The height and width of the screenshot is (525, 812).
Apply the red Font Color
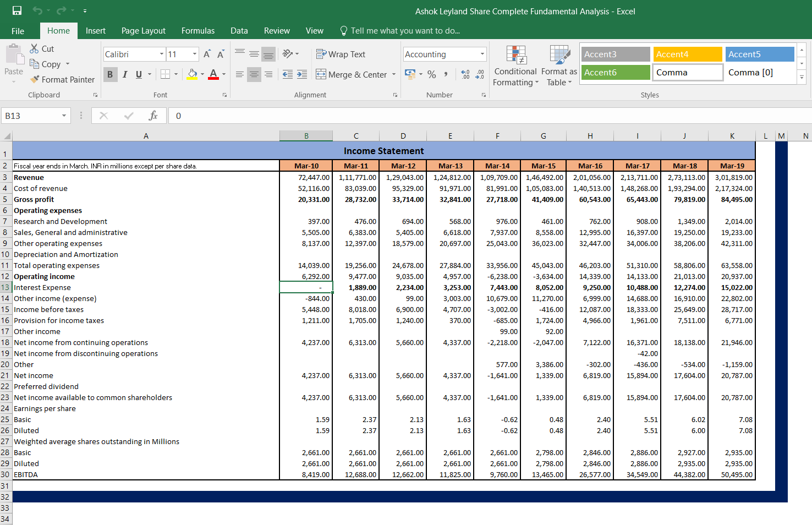pos(213,74)
